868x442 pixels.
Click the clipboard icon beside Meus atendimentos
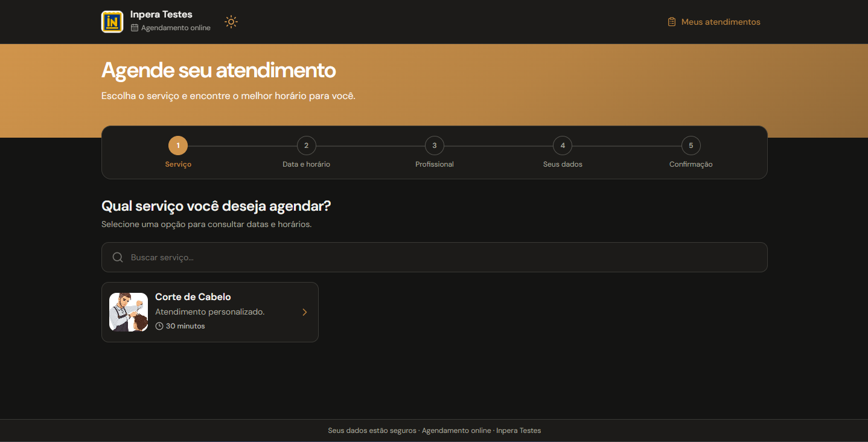click(672, 22)
